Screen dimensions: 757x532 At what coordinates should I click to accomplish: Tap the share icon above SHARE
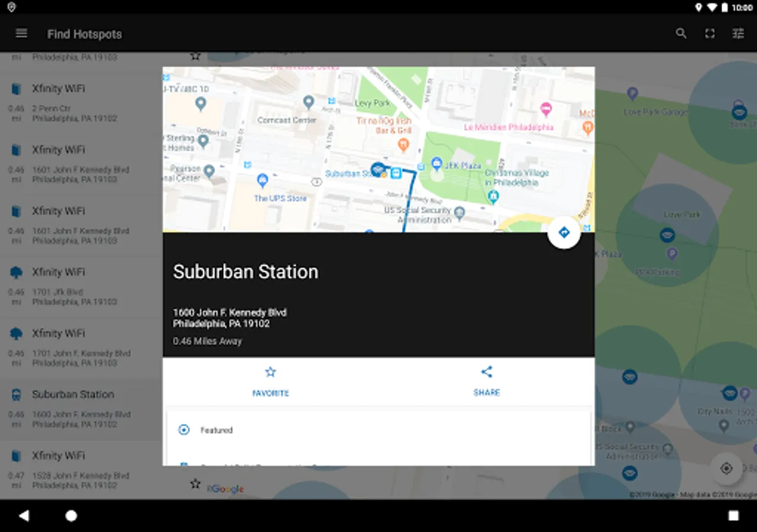[x=487, y=372]
